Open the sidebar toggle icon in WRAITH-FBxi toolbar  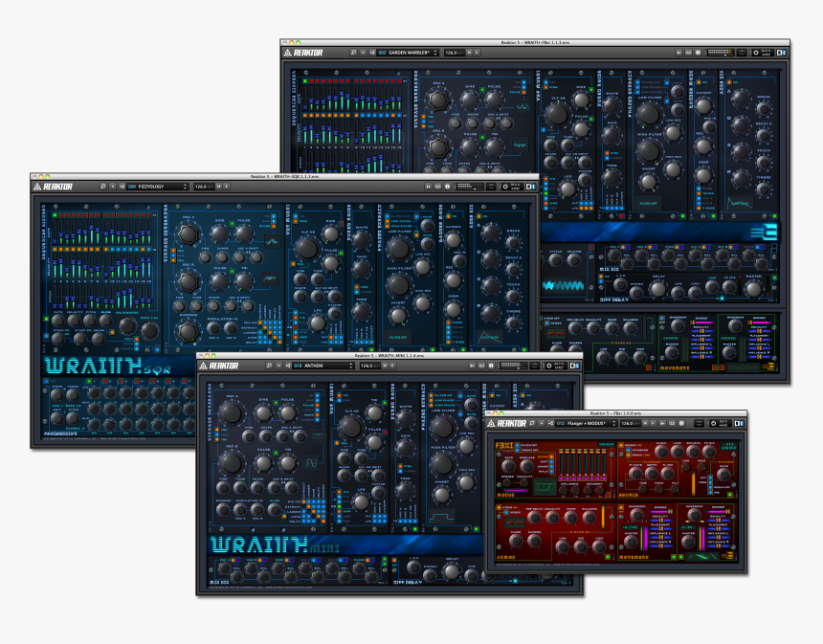pos(782,53)
